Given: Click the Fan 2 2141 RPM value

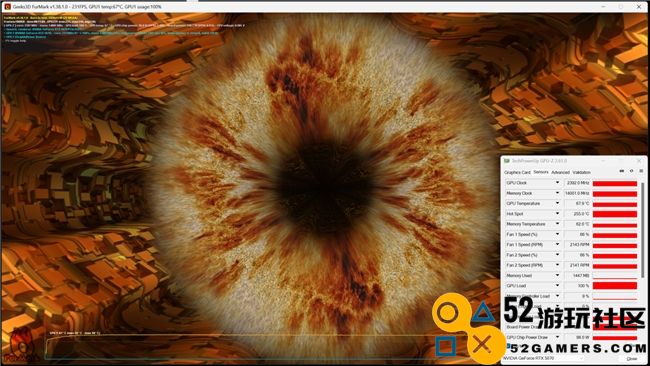Looking at the screenshot, I should tap(577, 265).
